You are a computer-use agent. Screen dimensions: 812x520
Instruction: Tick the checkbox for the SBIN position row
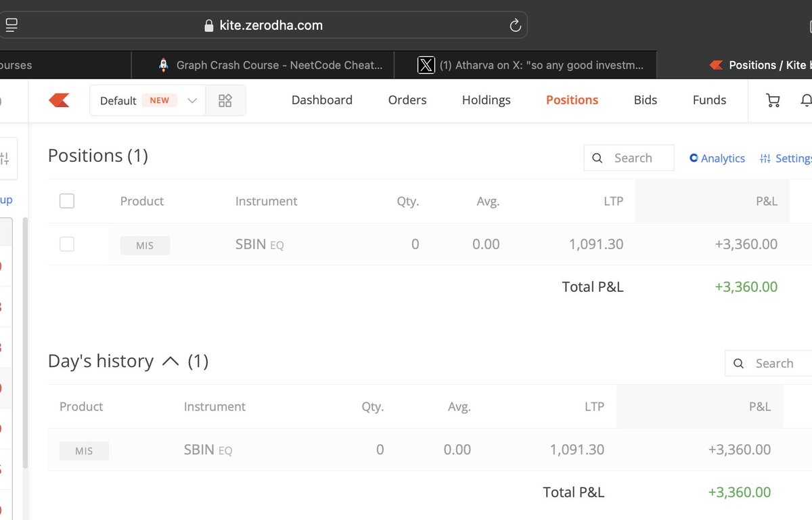coord(67,244)
